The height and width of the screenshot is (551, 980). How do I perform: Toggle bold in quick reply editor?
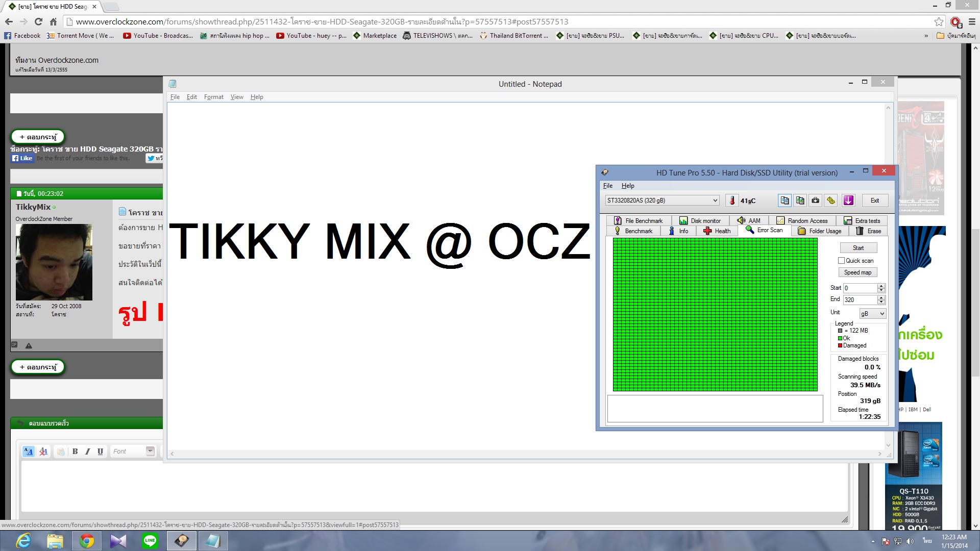pyautogui.click(x=75, y=452)
